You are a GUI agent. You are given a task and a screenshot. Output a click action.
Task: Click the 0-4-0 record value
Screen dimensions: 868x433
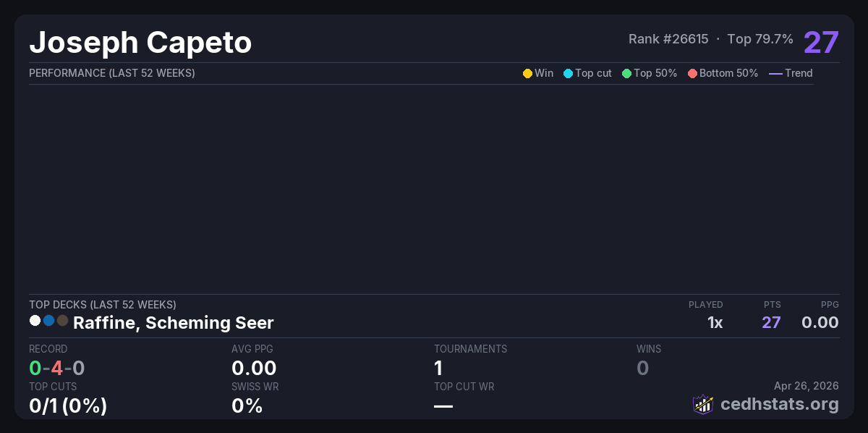coord(57,368)
